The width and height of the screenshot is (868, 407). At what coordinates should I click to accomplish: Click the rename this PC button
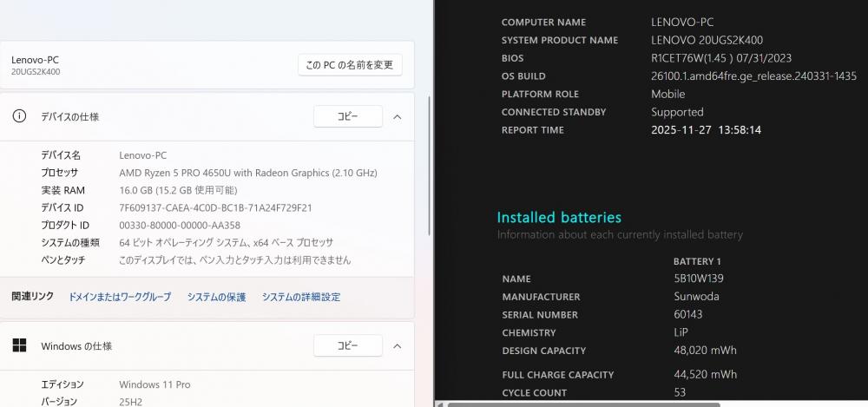click(x=350, y=65)
